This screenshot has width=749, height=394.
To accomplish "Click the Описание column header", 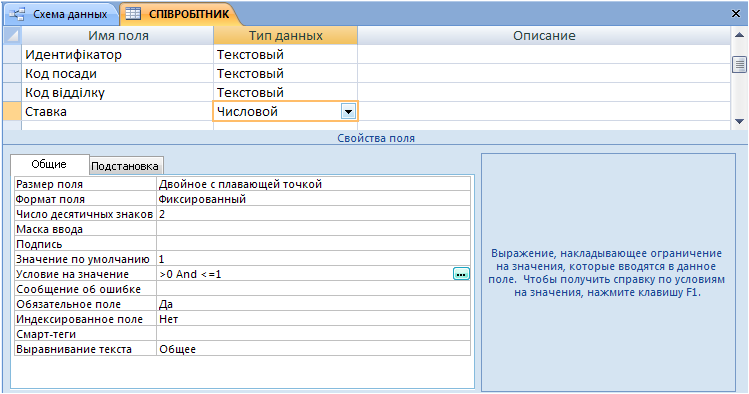I will click(544, 35).
